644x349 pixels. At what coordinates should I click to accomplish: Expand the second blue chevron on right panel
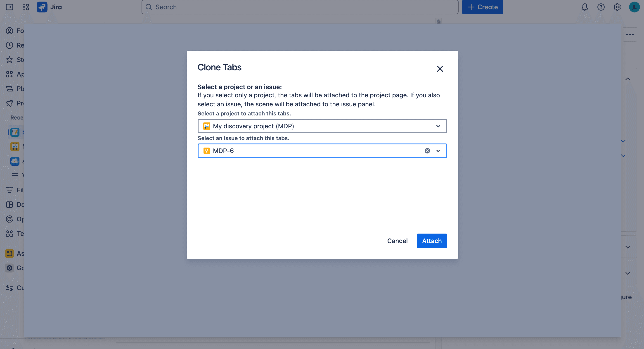(x=623, y=156)
